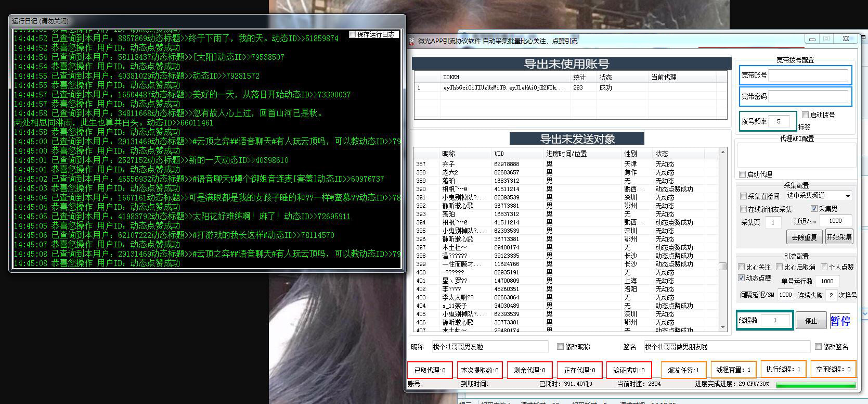The height and width of the screenshot is (404, 868).
Task: Click the 性别 column header
Action: coord(630,154)
